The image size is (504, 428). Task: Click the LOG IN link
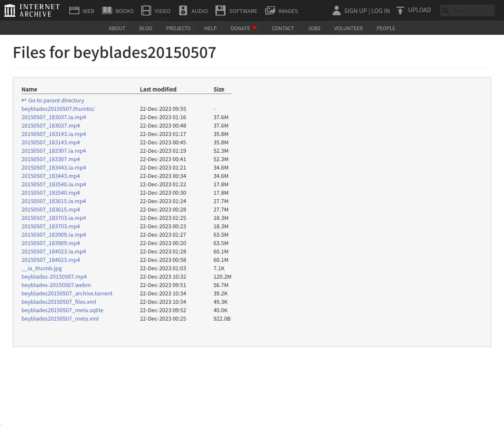point(381,11)
